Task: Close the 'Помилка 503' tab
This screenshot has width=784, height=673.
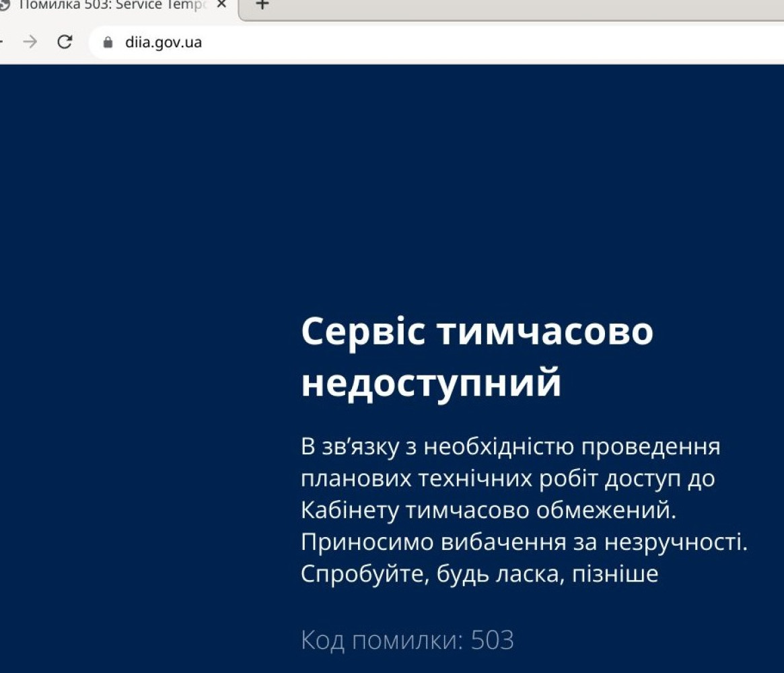Action: pos(221,5)
